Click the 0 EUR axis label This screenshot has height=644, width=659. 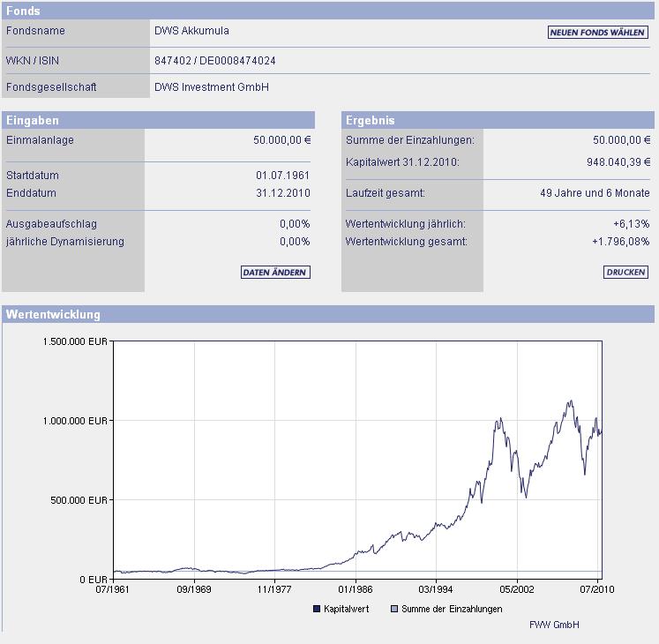pyautogui.click(x=94, y=580)
